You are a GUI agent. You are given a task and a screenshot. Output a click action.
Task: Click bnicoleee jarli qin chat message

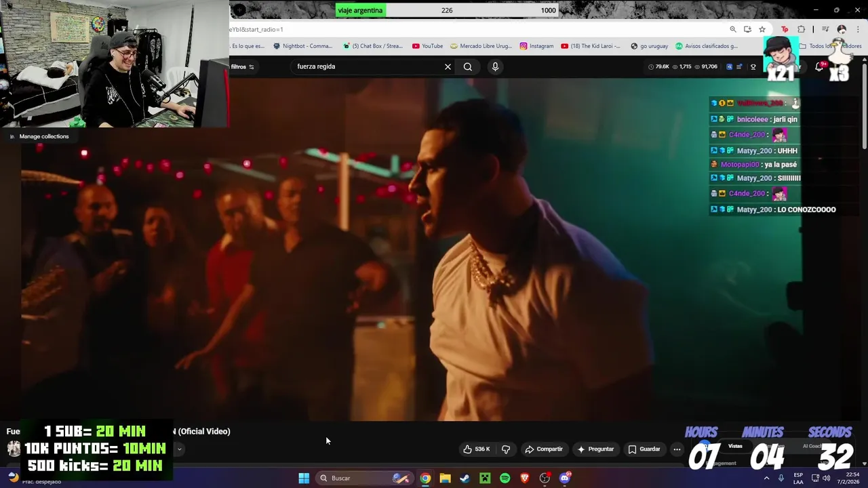tap(754, 119)
